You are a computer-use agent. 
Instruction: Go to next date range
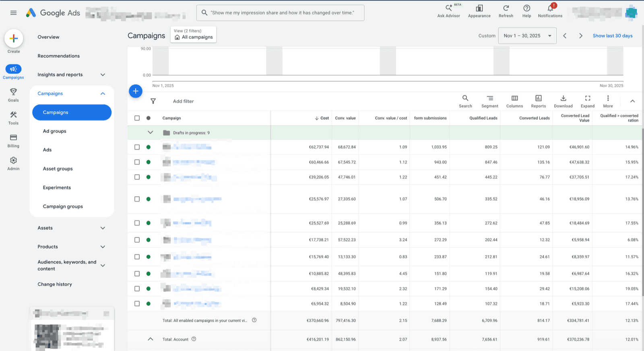tap(580, 36)
